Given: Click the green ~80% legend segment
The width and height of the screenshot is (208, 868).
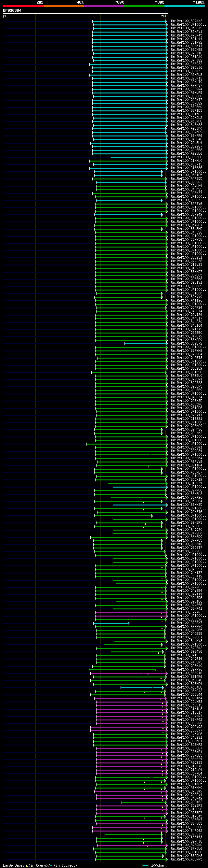Looking at the screenshot, I should pos(145,6).
